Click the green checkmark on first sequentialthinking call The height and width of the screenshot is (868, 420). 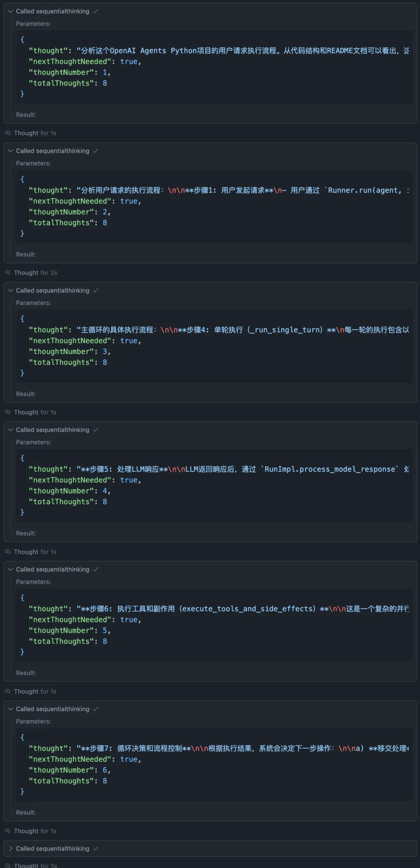(96, 11)
